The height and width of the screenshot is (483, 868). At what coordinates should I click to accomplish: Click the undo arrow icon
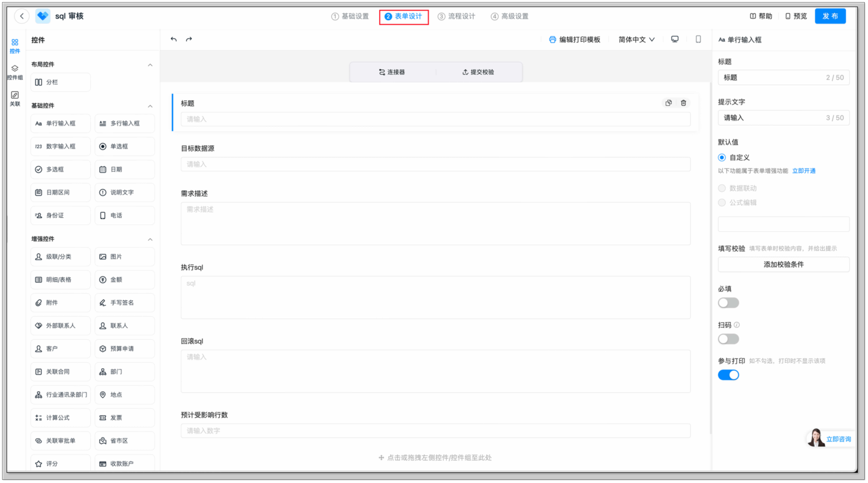tap(174, 39)
